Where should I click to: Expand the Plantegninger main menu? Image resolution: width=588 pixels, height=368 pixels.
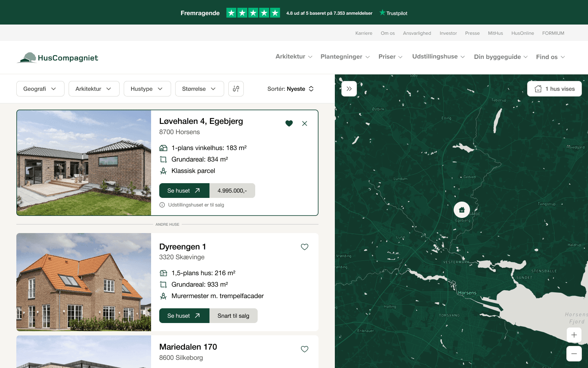pos(345,56)
